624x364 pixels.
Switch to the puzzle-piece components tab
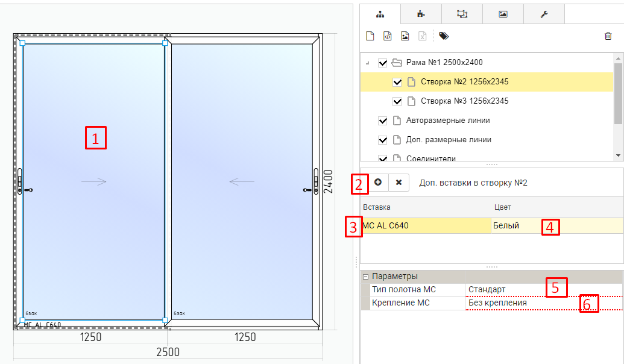[421, 14]
